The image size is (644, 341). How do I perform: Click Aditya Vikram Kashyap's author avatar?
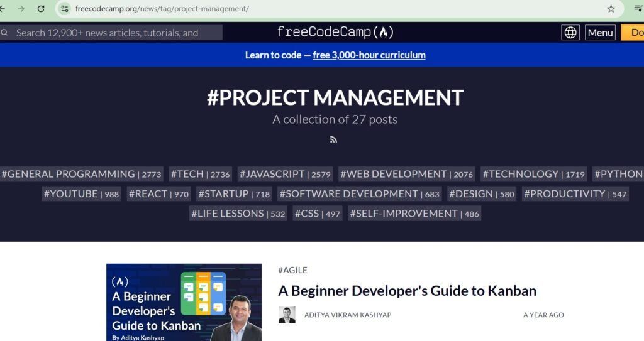tap(287, 315)
